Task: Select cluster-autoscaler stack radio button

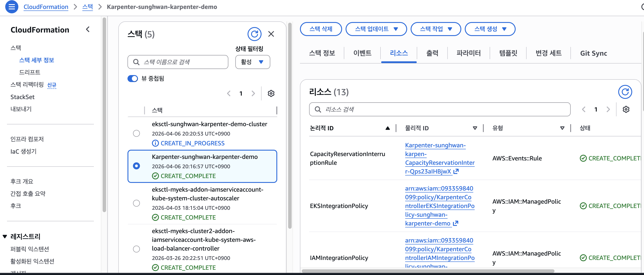Action: point(136,203)
